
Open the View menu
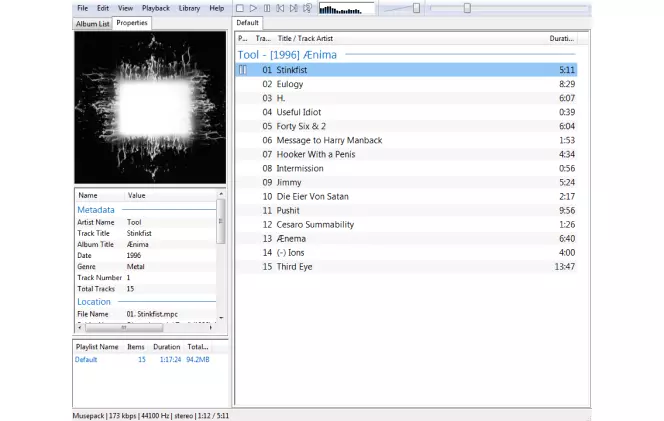[125, 8]
